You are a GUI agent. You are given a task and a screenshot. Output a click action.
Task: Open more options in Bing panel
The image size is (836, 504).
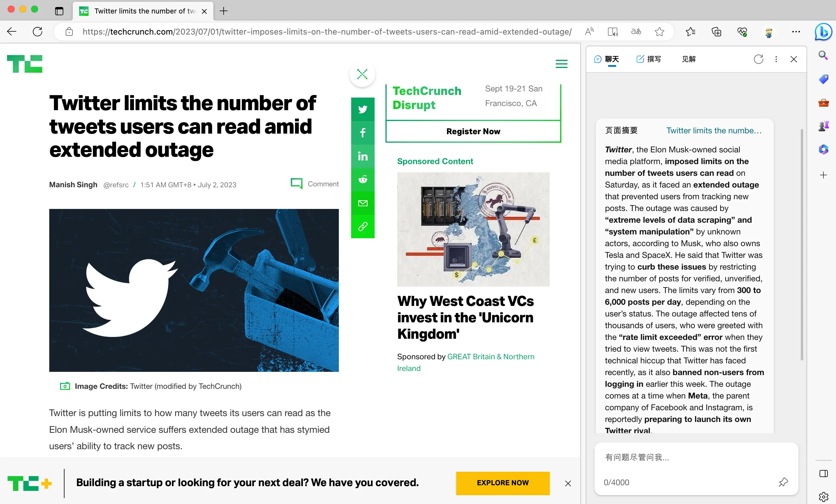tap(776, 59)
